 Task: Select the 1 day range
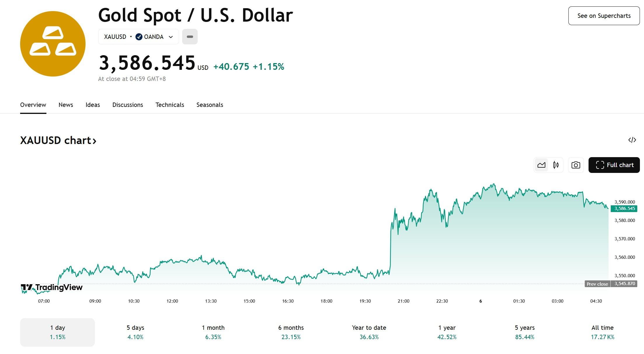pos(58,332)
